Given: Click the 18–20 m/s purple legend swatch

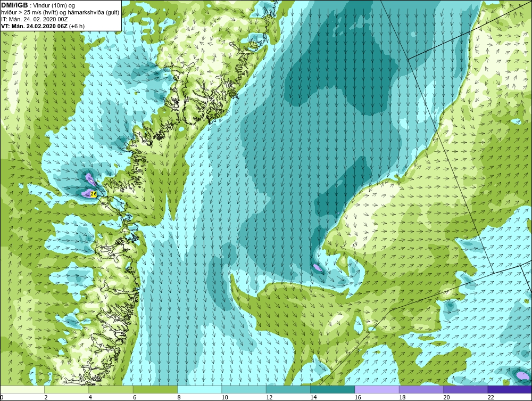Looking at the screenshot, I should click(421, 389).
